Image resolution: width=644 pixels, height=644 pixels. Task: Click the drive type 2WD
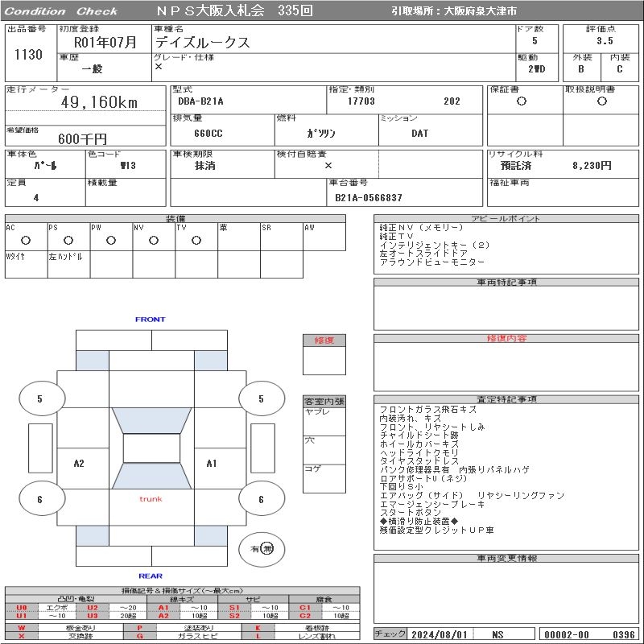[537, 69]
